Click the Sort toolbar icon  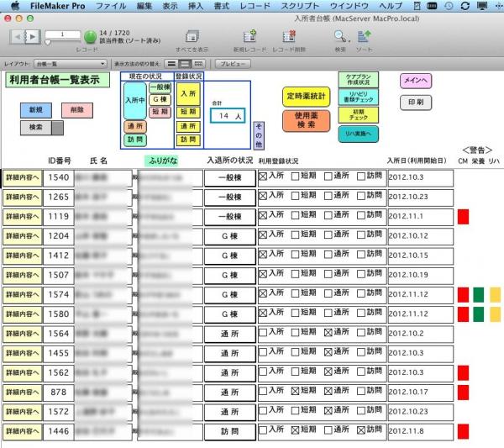(x=364, y=36)
